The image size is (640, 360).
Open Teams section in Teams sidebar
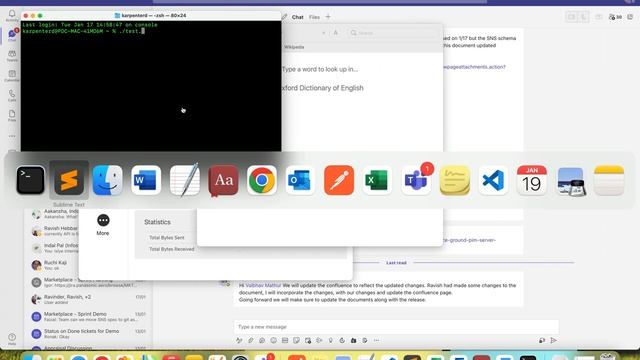click(x=12, y=56)
